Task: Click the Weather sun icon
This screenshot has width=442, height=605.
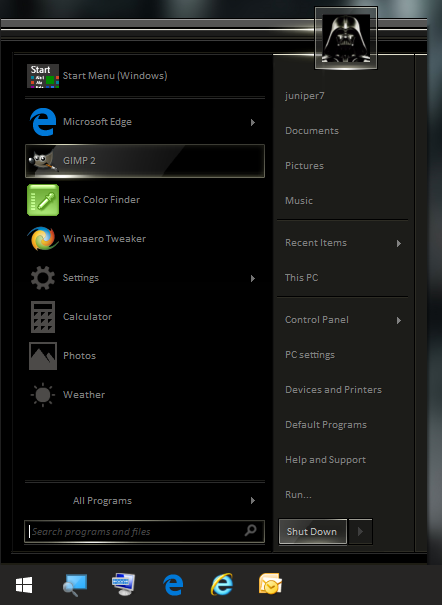Action: pos(43,395)
